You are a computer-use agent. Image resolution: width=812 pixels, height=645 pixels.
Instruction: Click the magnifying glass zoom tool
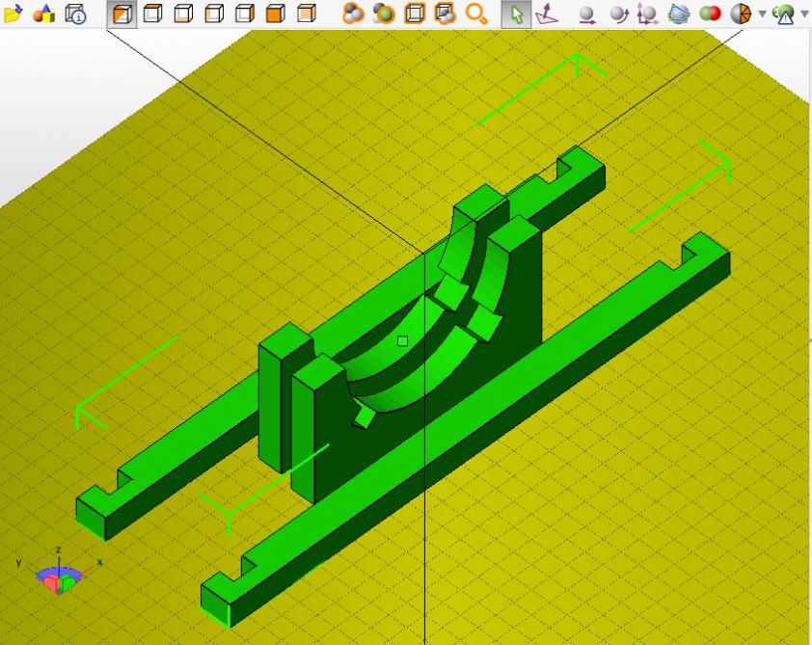click(476, 13)
